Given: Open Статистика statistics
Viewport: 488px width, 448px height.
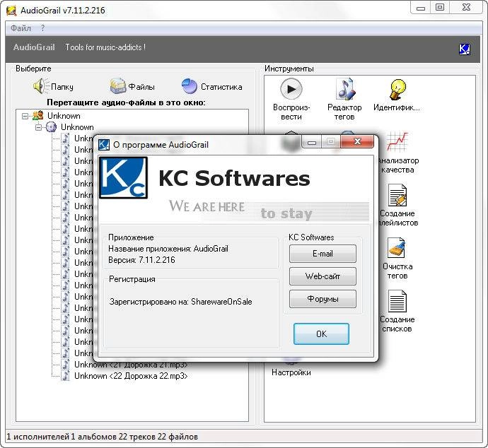Looking at the screenshot, I should pos(211,86).
